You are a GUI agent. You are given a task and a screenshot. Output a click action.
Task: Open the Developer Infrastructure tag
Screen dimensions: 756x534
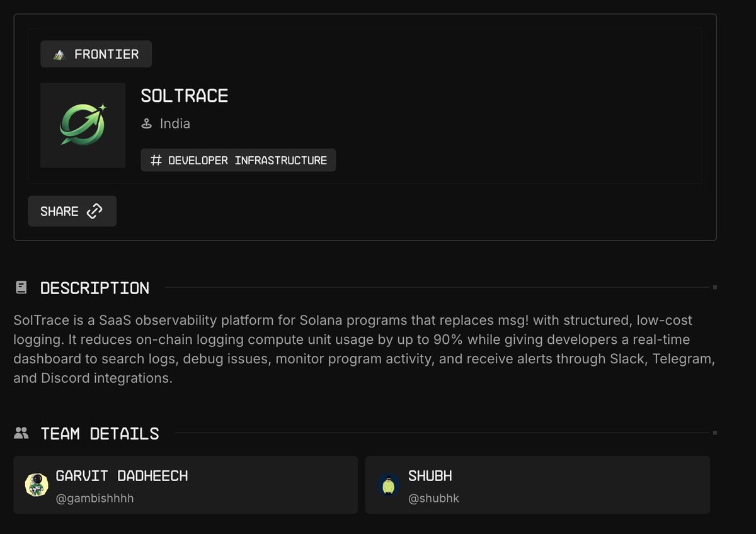[238, 160]
